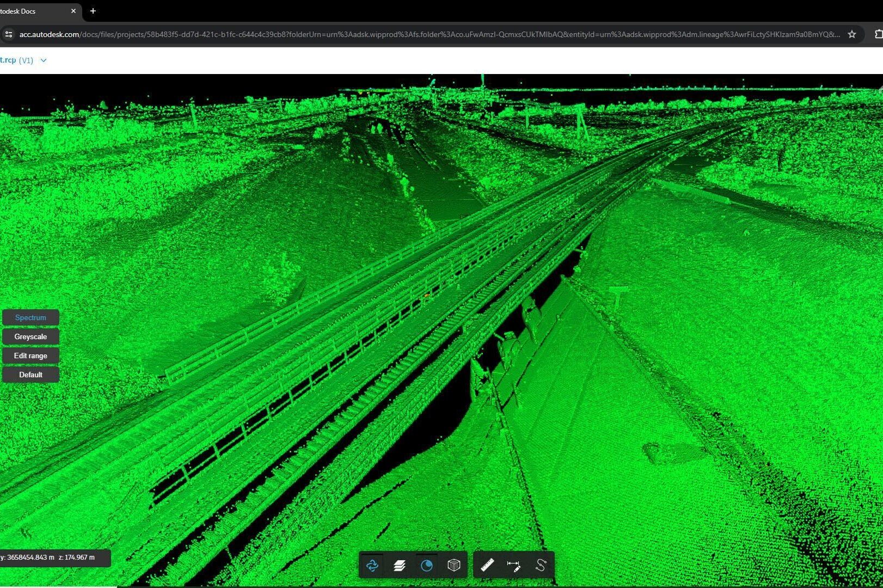Activate the orbit rotate tool
Image resolution: width=883 pixels, height=588 pixels.
pyautogui.click(x=372, y=566)
